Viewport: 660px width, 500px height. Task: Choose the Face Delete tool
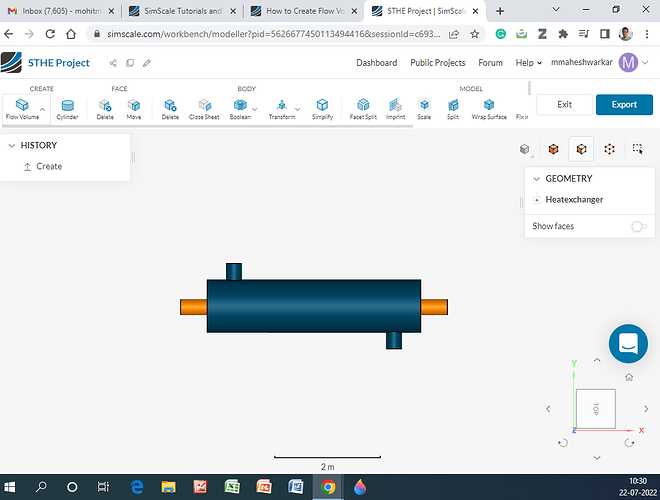(x=105, y=109)
